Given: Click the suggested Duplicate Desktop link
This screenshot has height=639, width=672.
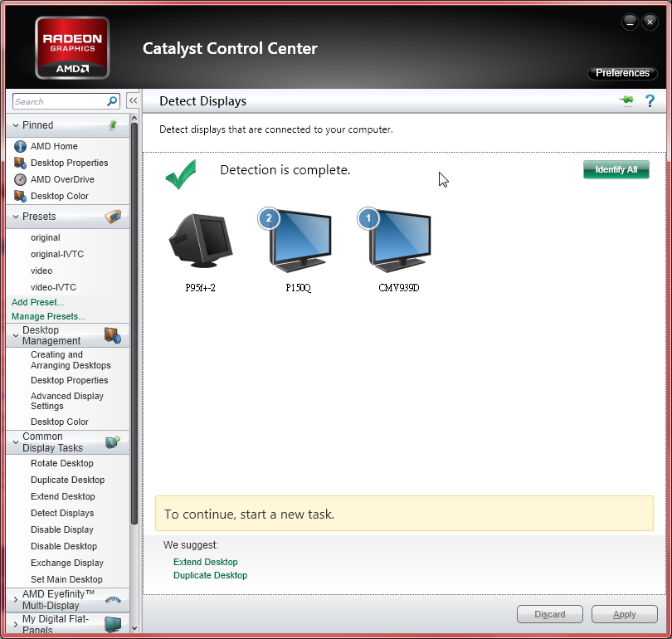Looking at the screenshot, I should [210, 575].
